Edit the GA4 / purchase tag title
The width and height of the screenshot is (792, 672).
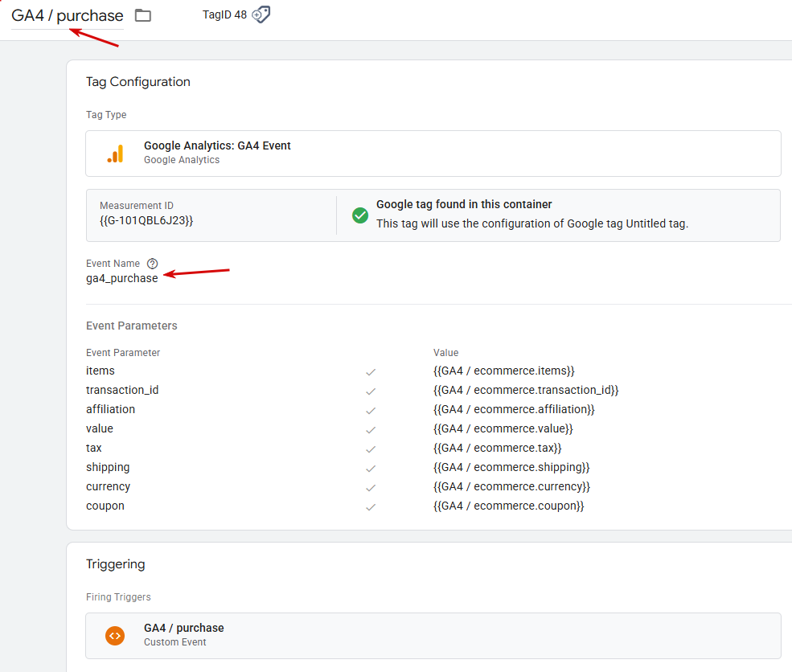click(68, 16)
